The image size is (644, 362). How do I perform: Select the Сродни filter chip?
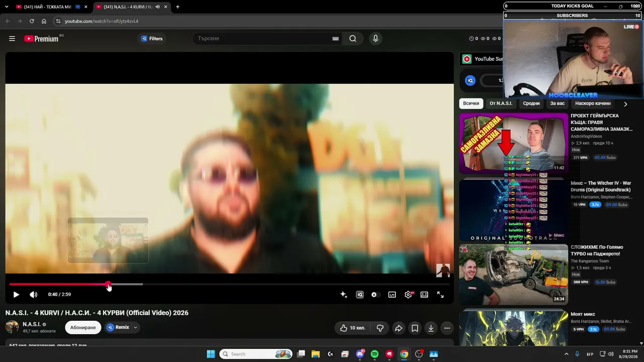(x=531, y=104)
